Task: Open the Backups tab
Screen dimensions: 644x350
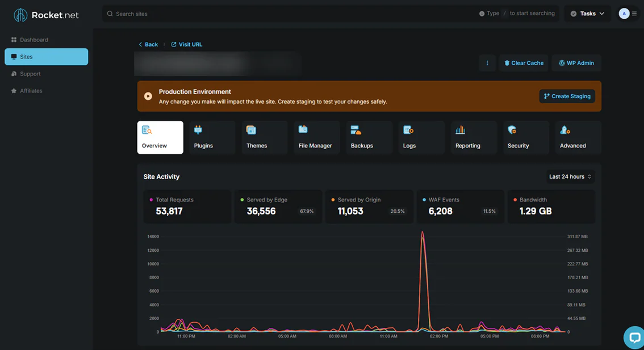Action: tap(369, 137)
